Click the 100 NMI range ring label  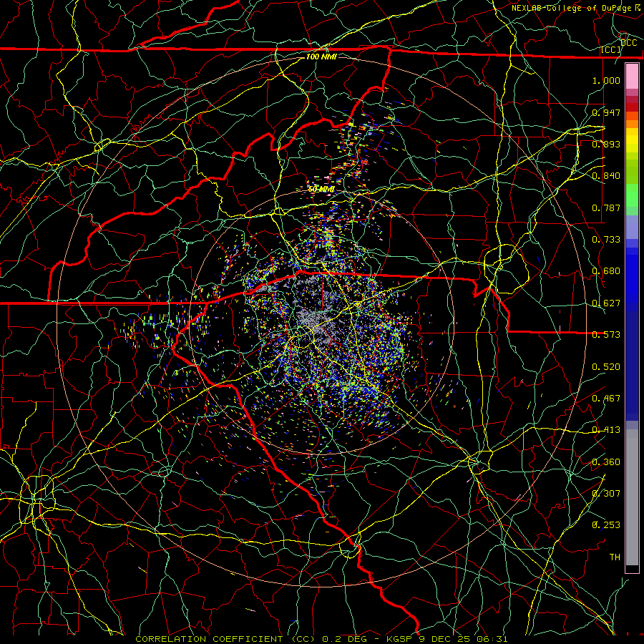coord(321,57)
